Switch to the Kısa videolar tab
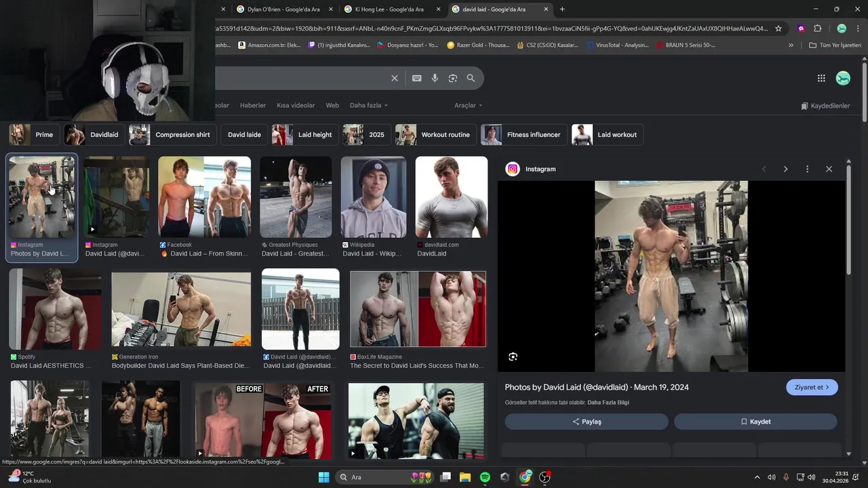The image size is (868, 488). pyautogui.click(x=296, y=106)
